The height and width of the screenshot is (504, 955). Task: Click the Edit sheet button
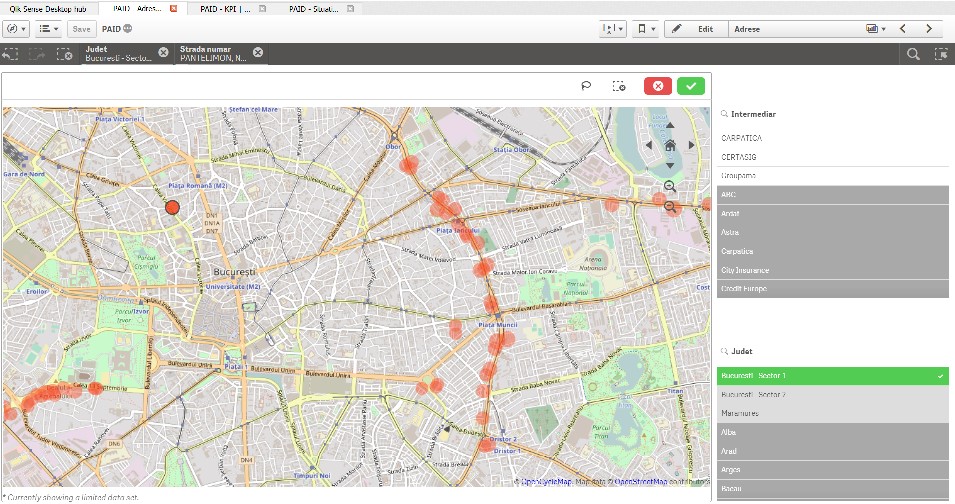pyautogui.click(x=696, y=29)
